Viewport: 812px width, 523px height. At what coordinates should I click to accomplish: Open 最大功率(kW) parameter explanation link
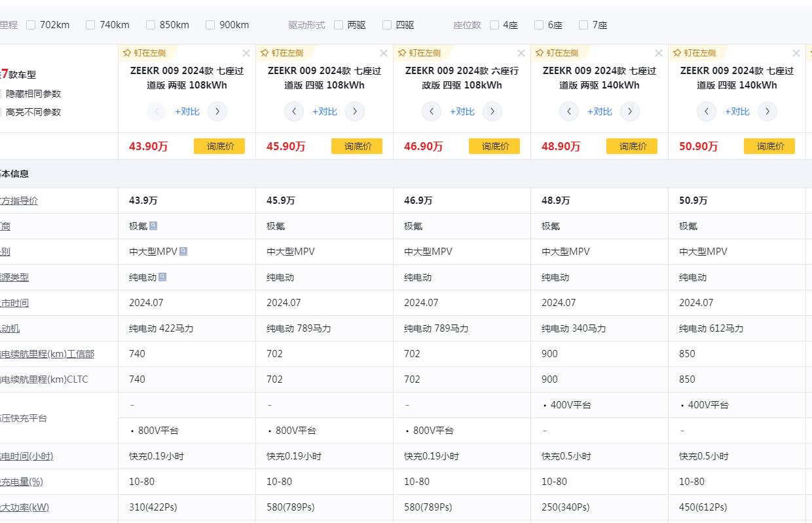(25, 507)
